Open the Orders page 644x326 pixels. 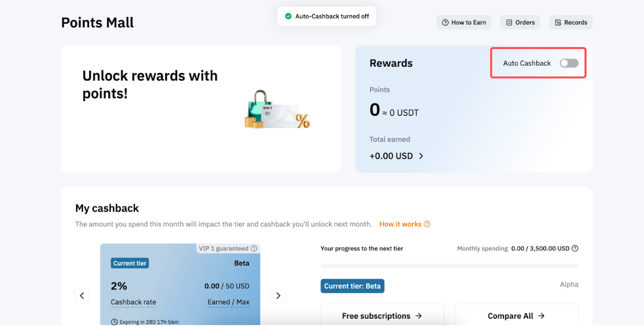520,23
